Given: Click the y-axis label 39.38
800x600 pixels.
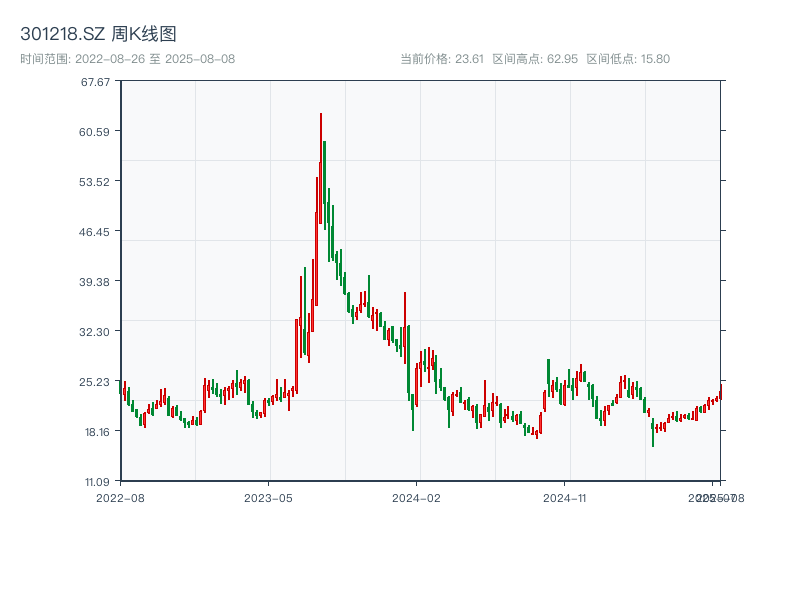Looking at the screenshot, I should [x=94, y=282].
